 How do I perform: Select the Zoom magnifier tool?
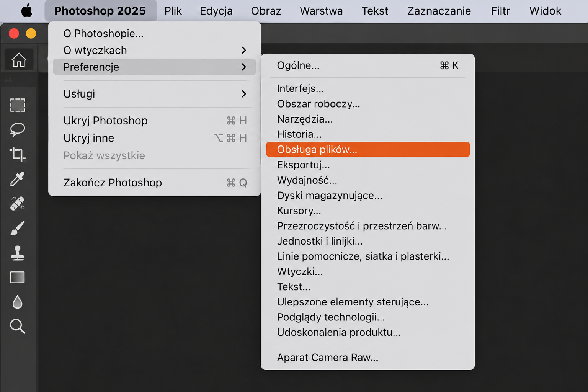18,326
